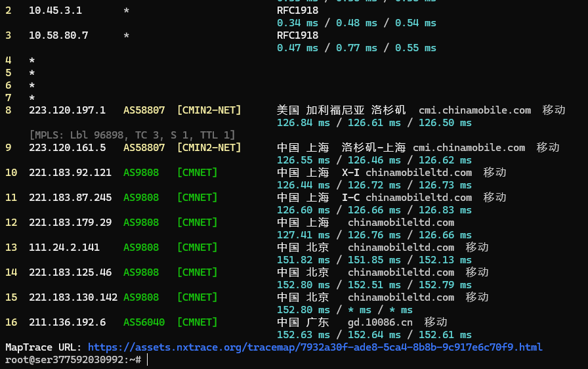
Task: Click the AS56040 number on hop 16
Action: click(144, 322)
